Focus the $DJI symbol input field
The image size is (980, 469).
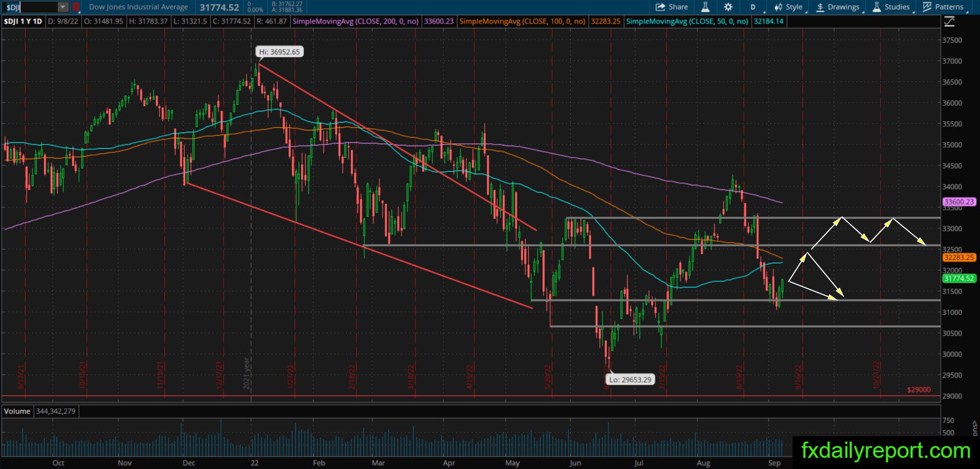pyautogui.click(x=29, y=7)
